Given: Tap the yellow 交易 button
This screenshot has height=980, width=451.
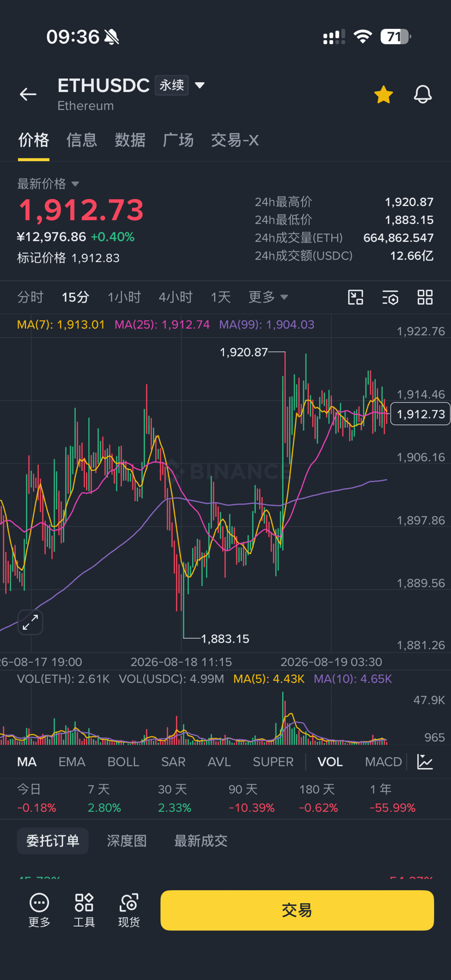Looking at the screenshot, I should coord(297,910).
